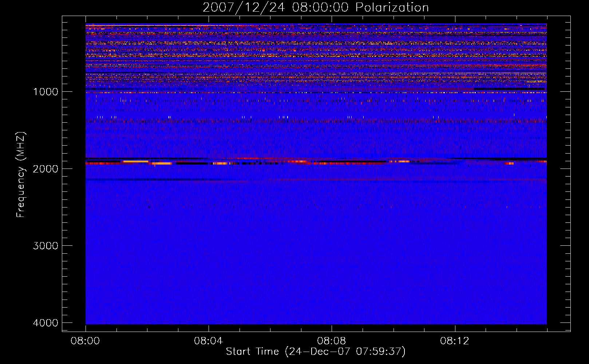Click the 08:04 time tick label

[208, 341]
